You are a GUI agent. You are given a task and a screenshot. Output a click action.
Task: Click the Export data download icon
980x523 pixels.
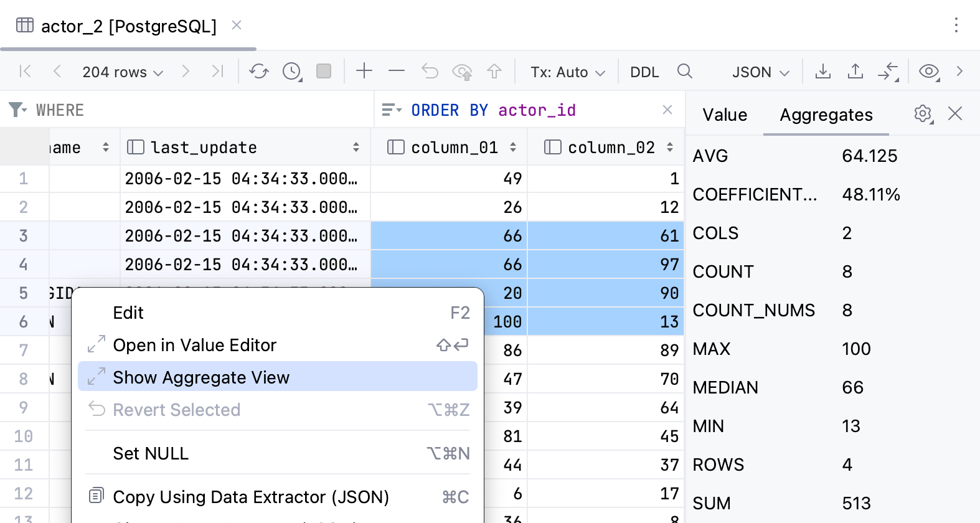coord(823,72)
